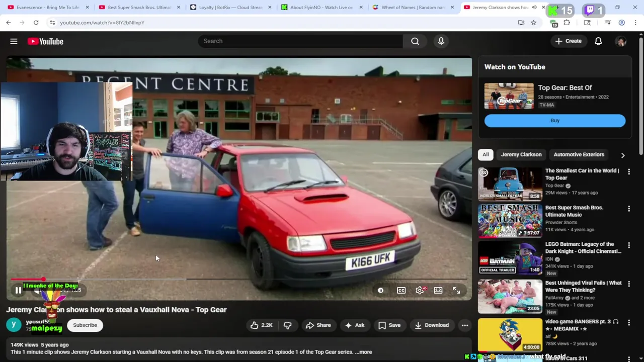Dislike the video

point(287,325)
